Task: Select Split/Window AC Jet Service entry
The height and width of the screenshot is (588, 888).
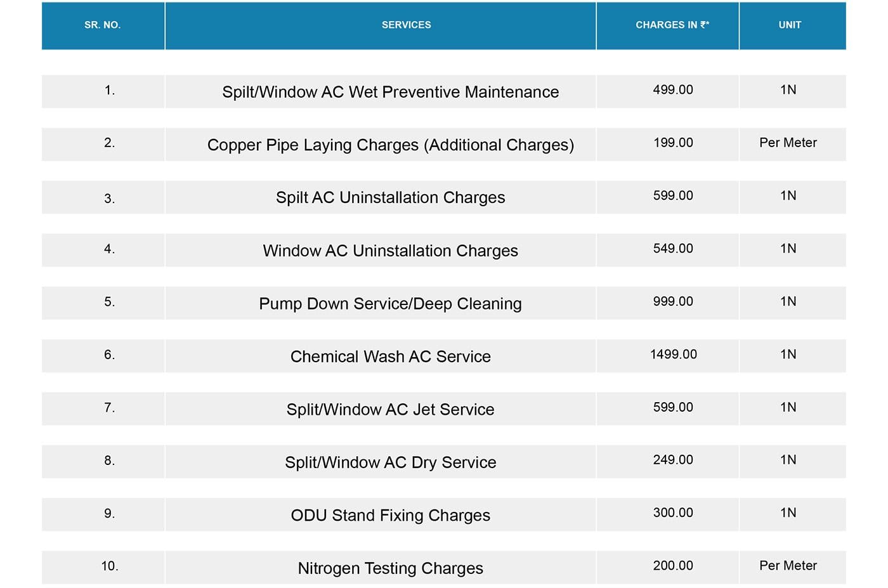Action: 390,410
